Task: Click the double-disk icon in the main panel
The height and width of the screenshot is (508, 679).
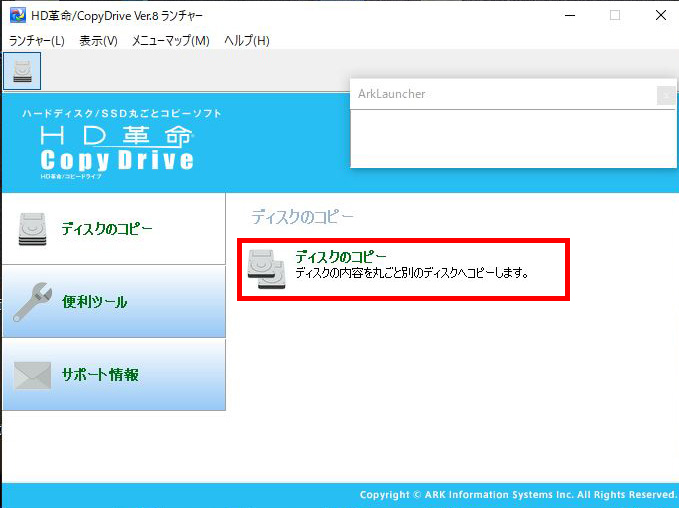Action: pyautogui.click(x=267, y=268)
